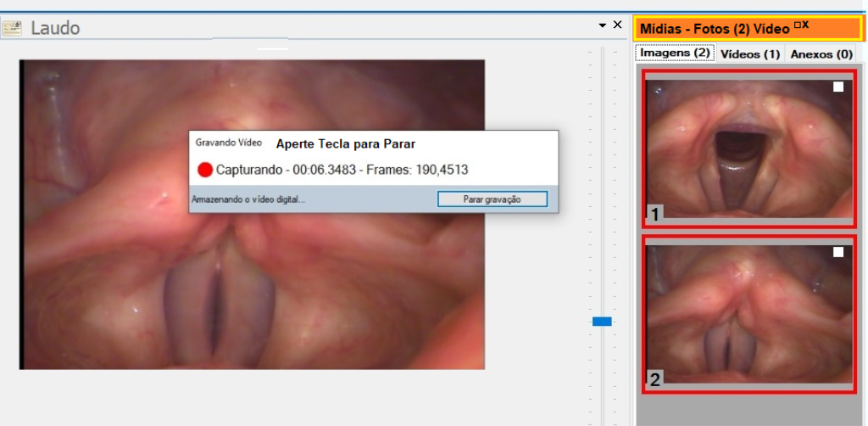
Task: Click the Gravando Vídeo dialog title
Action: 229,143
